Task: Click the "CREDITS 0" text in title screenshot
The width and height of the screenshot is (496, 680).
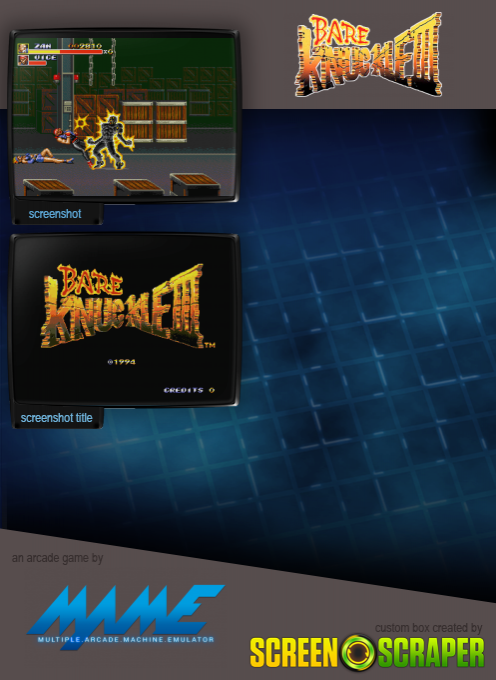Action: (x=189, y=390)
